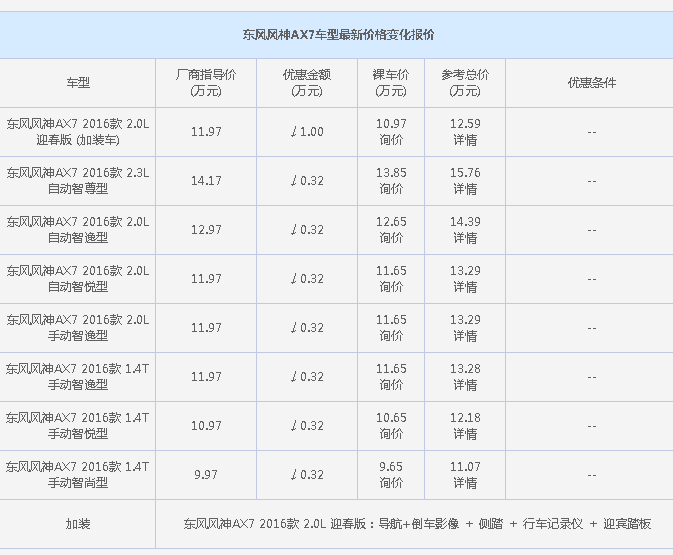The height and width of the screenshot is (555, 673).
Task: Click 询价 for 2.0L 自动智悦型
Action: coord(391,287)
